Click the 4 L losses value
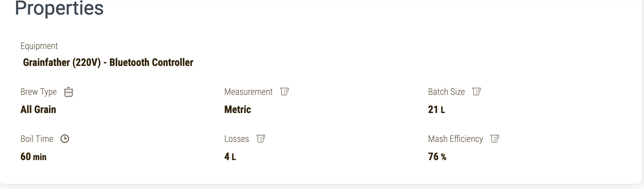The image size is (644, 189). 230,157
